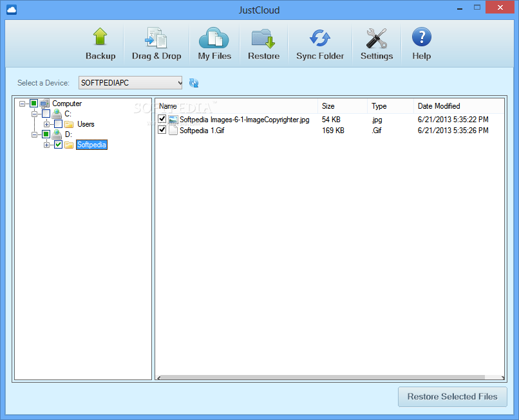Open the Drag & Drop tool
Viewport: 519px width, 420px height.
pos(156,44)
